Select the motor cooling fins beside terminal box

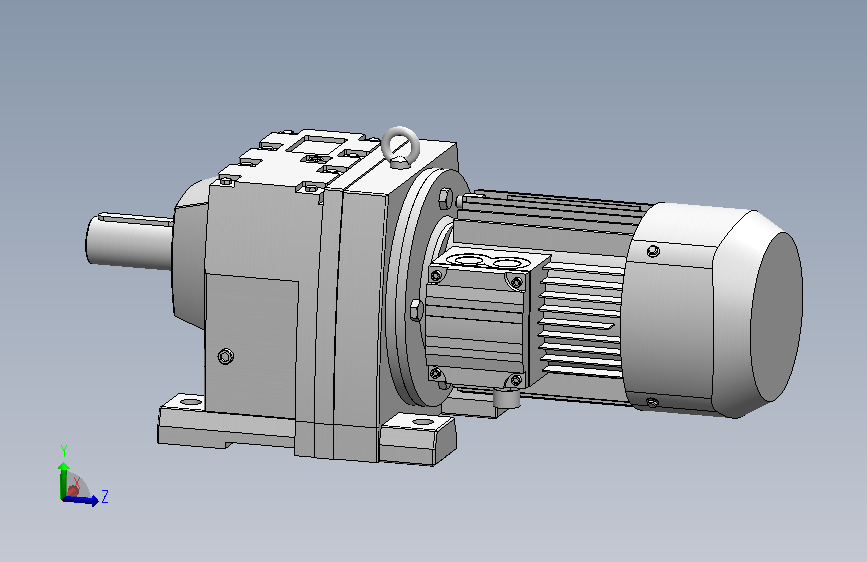(x=581, y=321)
